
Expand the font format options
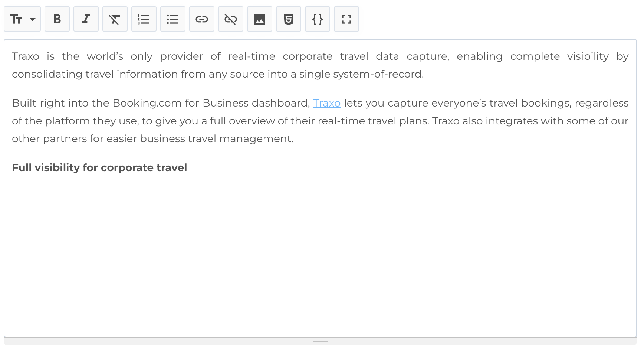pos(32,19)
